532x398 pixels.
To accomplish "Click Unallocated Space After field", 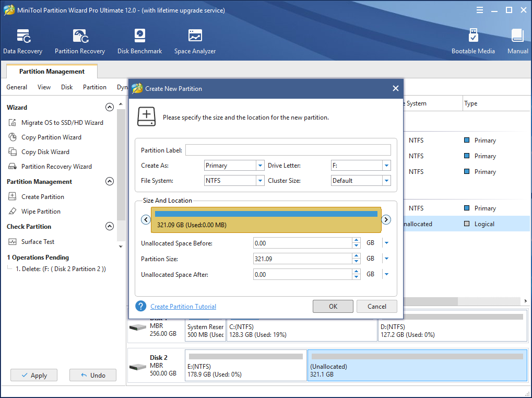I will tap(303, 275).
